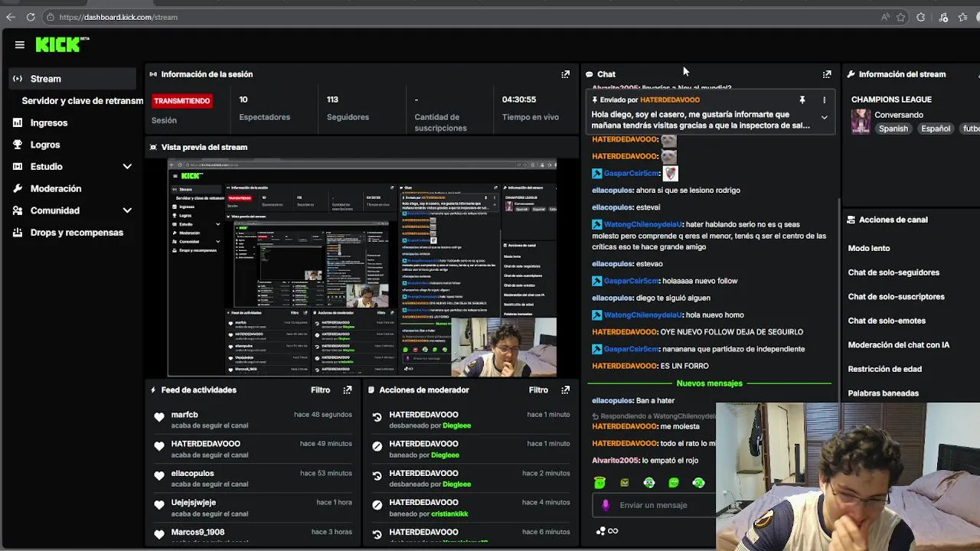Image resolution: width=980 pixels, height=551 pixels.
Task: Open Servidor y clave de retransmisión
Action: [82, 101]
